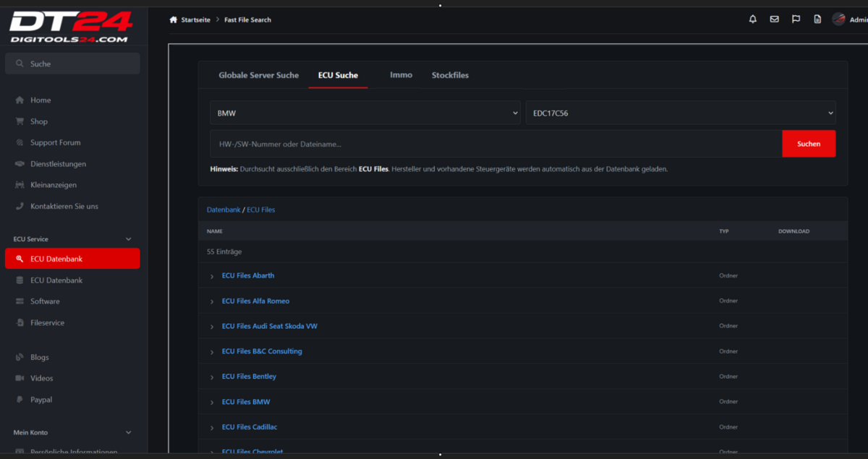Select the ECU Suche tab

point(338,75)
